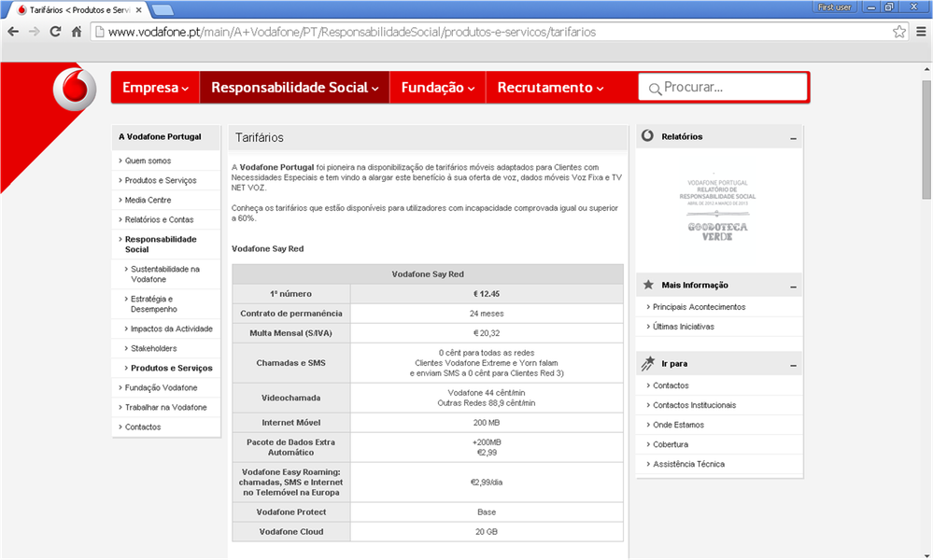Click the Procurar search field

[731, 88]
